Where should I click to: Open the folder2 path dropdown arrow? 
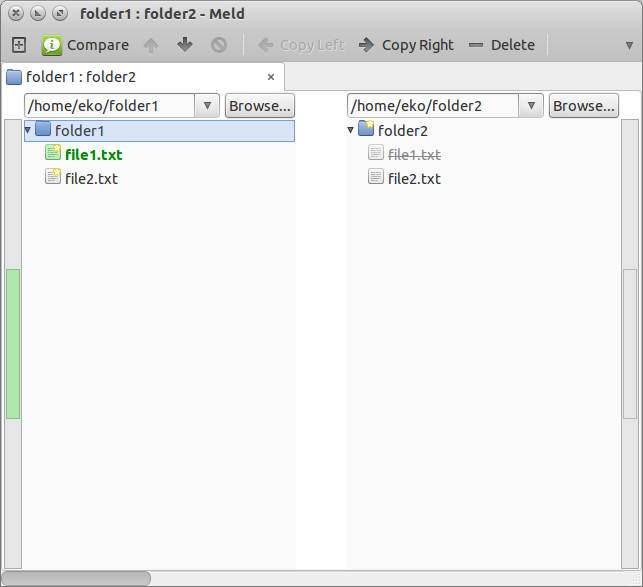[531, 106]
